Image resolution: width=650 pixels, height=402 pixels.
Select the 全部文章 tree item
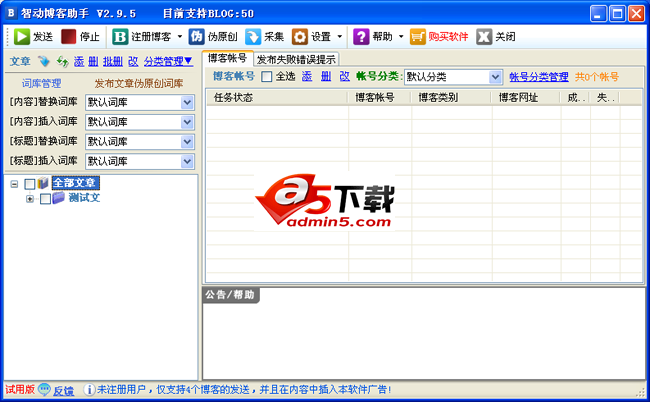75,183
